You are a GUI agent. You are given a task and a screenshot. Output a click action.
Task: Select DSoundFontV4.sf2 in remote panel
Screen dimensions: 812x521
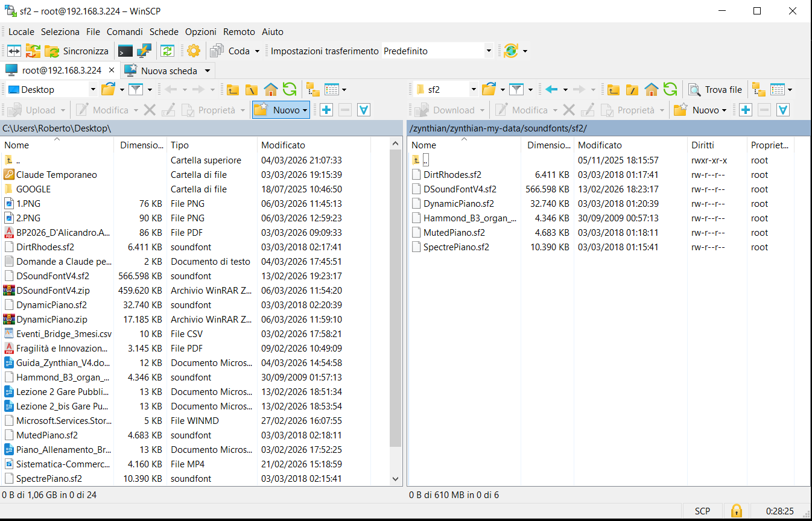click(460, 189)
